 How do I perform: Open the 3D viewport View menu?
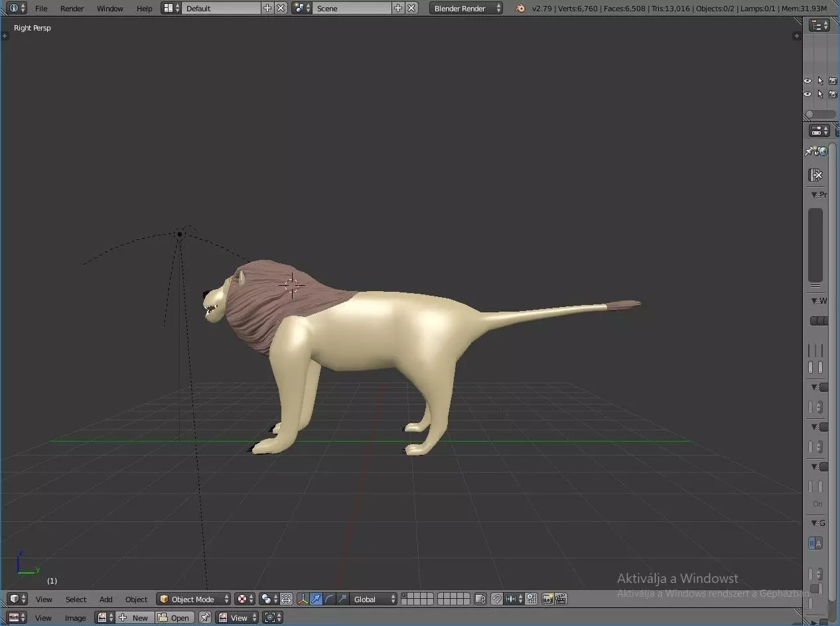click(x=44, y=599)
